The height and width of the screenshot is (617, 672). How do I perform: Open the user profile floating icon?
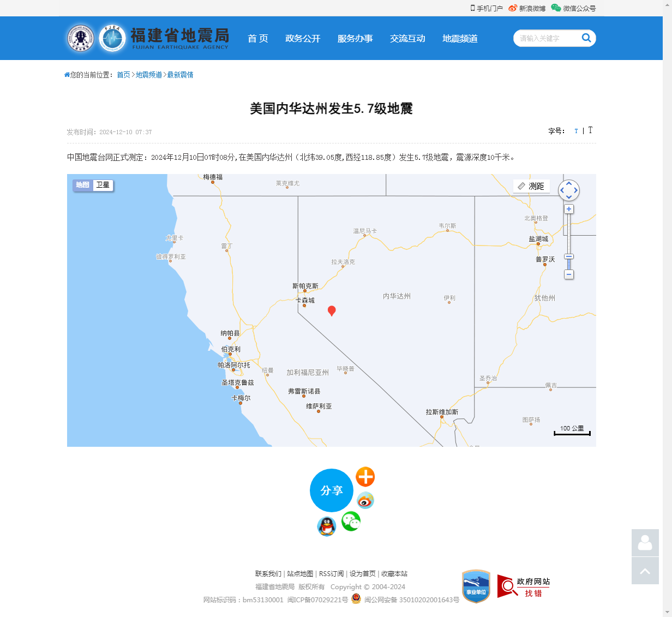tap(645, 543)
